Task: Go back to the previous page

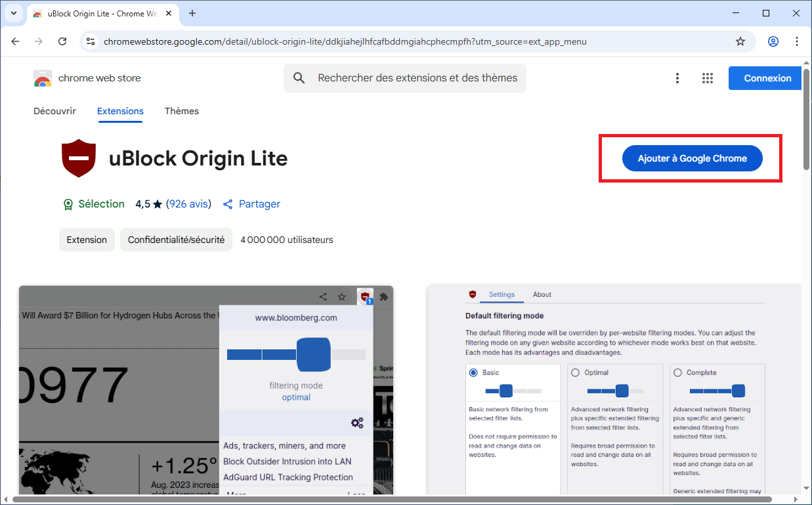Action: (x=16, y=41)
